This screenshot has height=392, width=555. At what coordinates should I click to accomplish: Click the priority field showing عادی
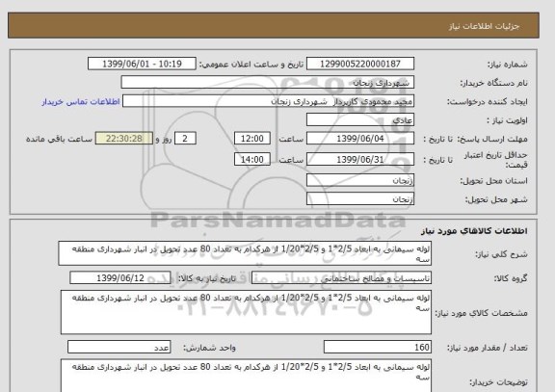(360, 120)
